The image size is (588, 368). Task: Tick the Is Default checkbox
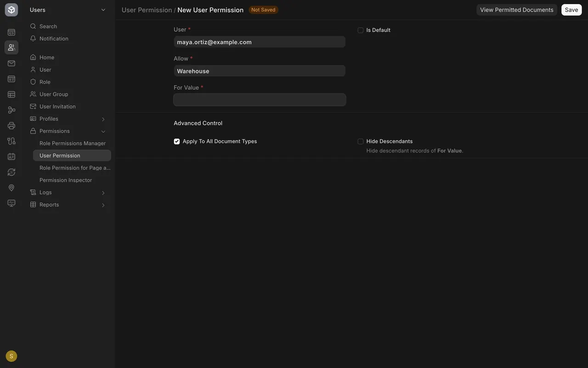(x=361, y=30)
